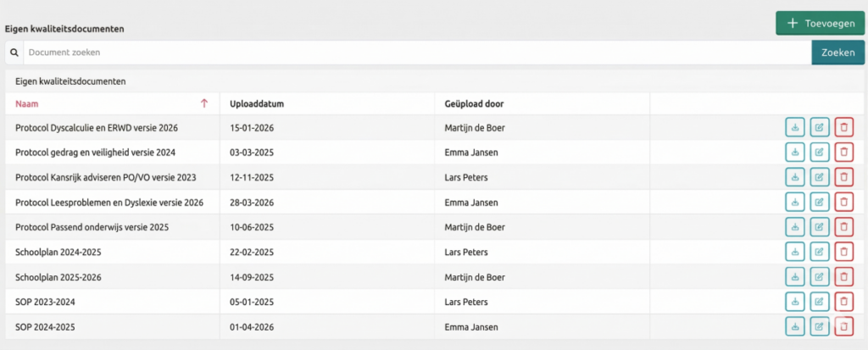Select the 'SOP 2024-2025' name cell

point(113,327)
